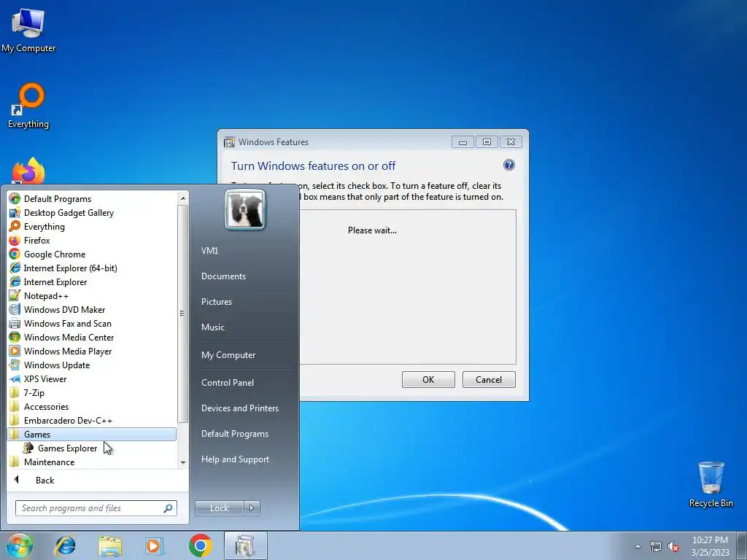Expand the Maintenance folder
Viewport: 747px width, 560px height.
(92, 462)
